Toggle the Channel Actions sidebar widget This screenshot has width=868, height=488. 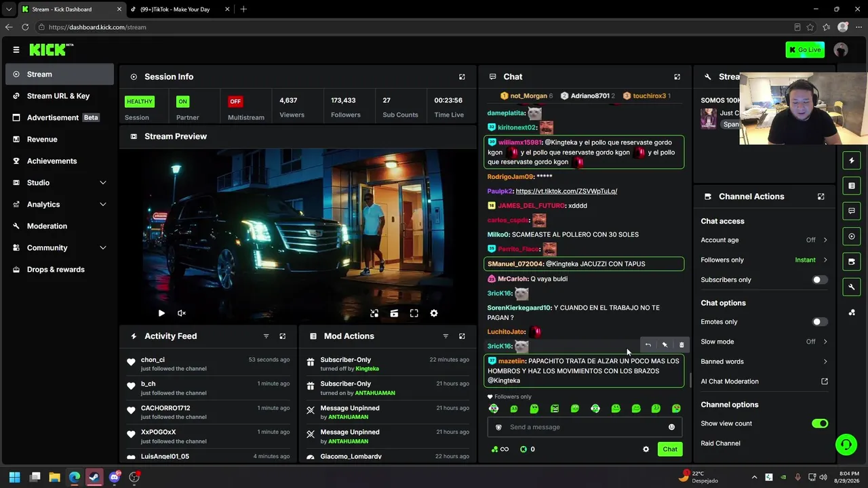(852, 262)
